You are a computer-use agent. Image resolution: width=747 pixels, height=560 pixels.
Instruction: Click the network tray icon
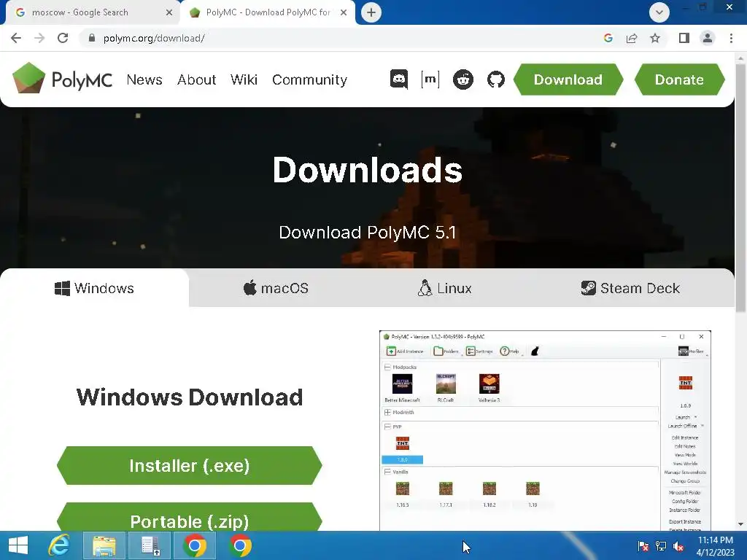tap(661, 546)
